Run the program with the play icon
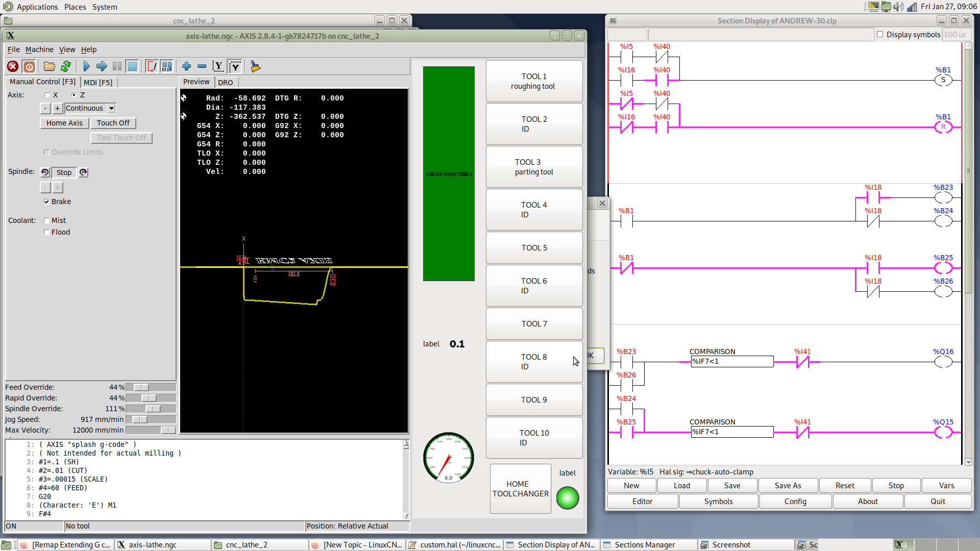Screen dimensions: 980x551 click(86, 66)
